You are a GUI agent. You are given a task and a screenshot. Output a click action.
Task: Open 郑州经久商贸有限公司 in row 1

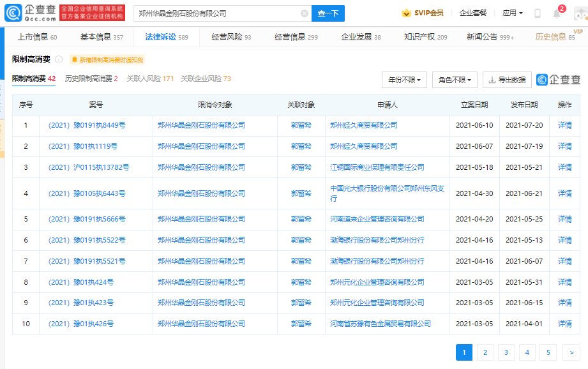(363, 125)
